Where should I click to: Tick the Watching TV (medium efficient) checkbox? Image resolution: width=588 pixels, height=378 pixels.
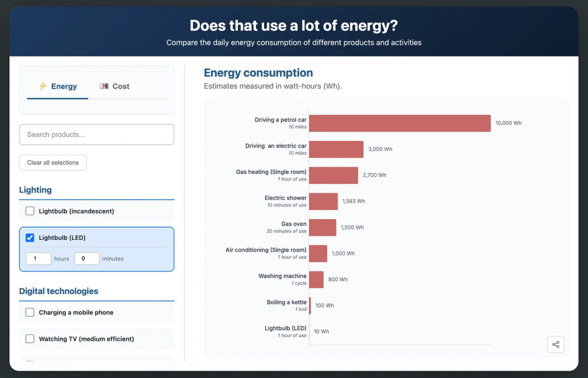coord(30,339)
